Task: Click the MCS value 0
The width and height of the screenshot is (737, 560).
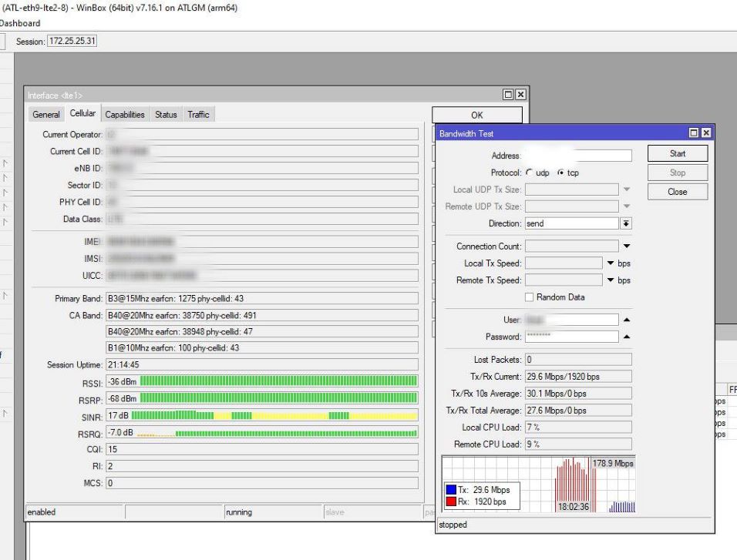Action: (x=262, y=483)
